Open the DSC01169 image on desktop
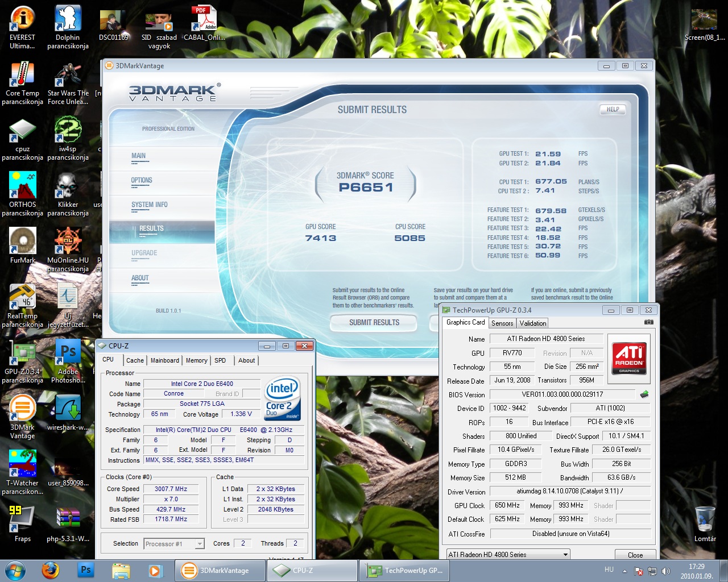 [x=113, y=26]
